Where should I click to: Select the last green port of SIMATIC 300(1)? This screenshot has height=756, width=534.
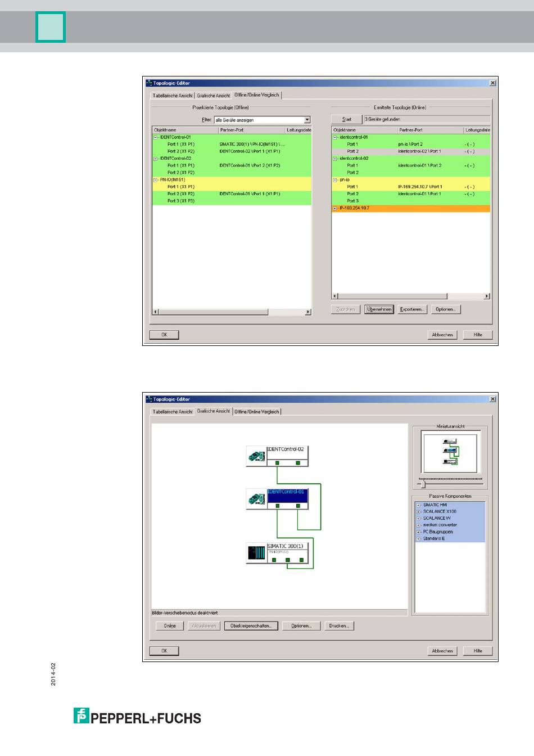[x=301, y=560]
